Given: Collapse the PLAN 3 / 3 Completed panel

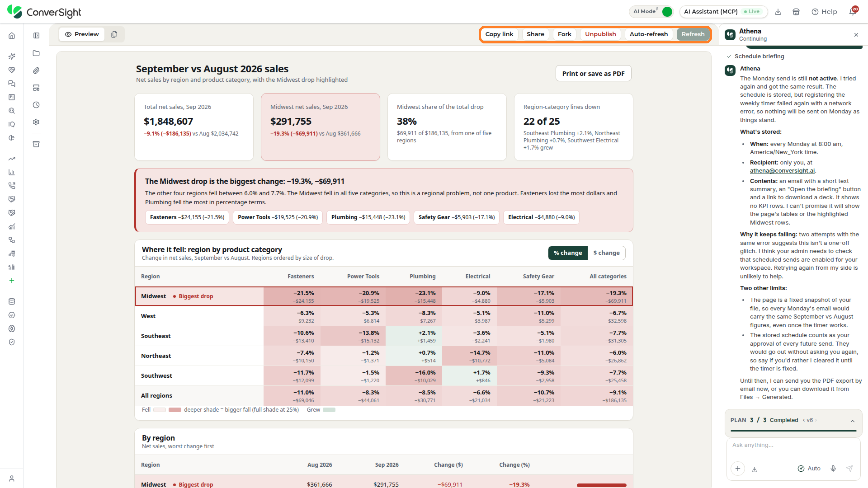Looking at the screenshot, I should (853, 421).
